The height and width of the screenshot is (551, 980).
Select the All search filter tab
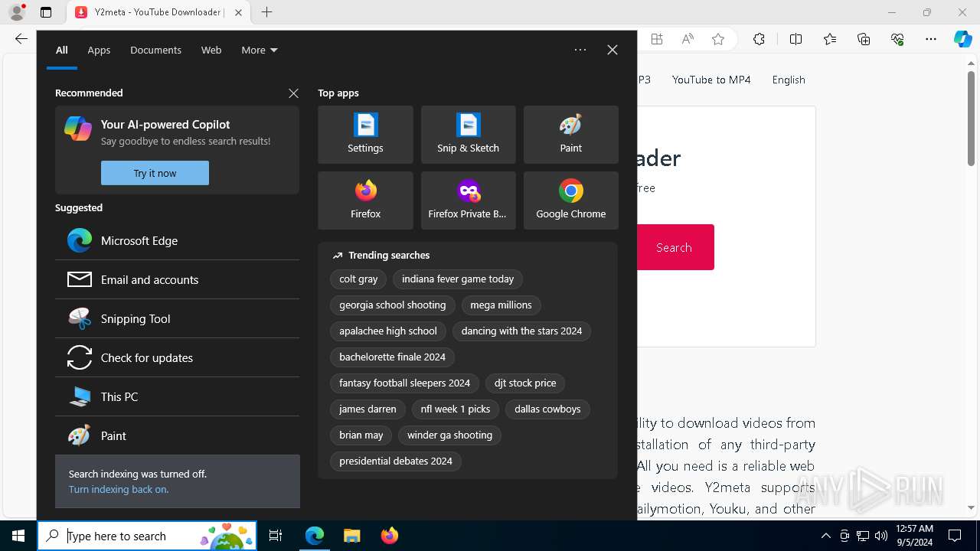(62, 50)
